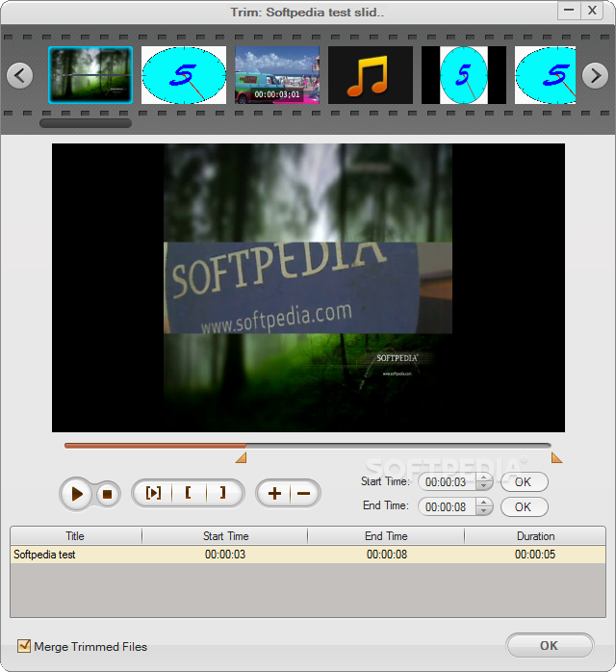
Task: Increase Start Time with up spinner
Action: point(484,478)
